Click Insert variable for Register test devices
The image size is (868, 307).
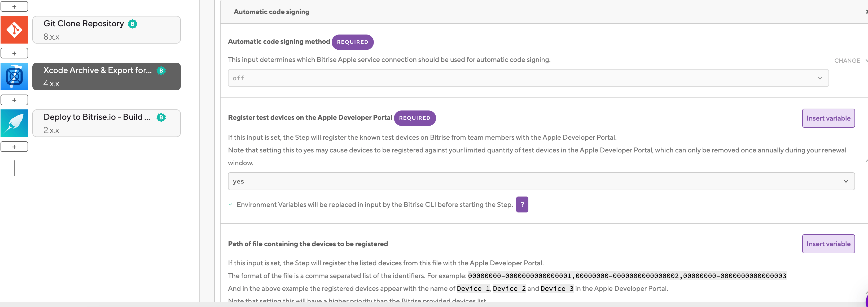pyautogui.click(x=828, y=118)
